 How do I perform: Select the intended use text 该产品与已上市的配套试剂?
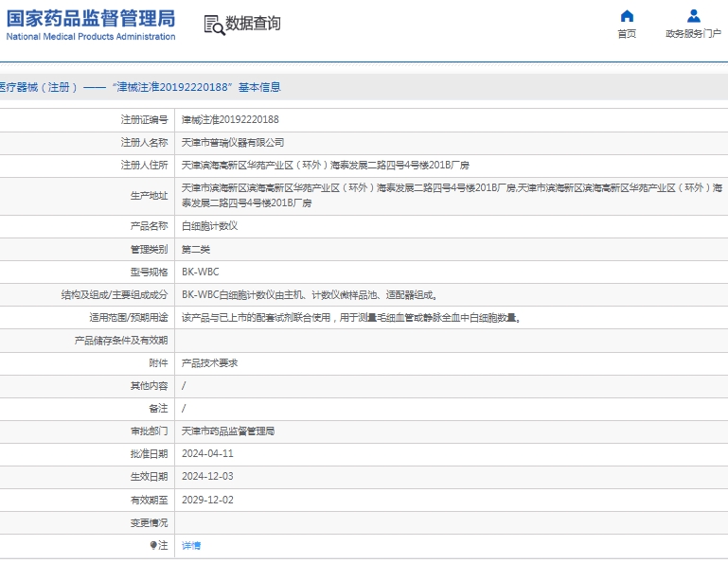(x=351, y=318)
